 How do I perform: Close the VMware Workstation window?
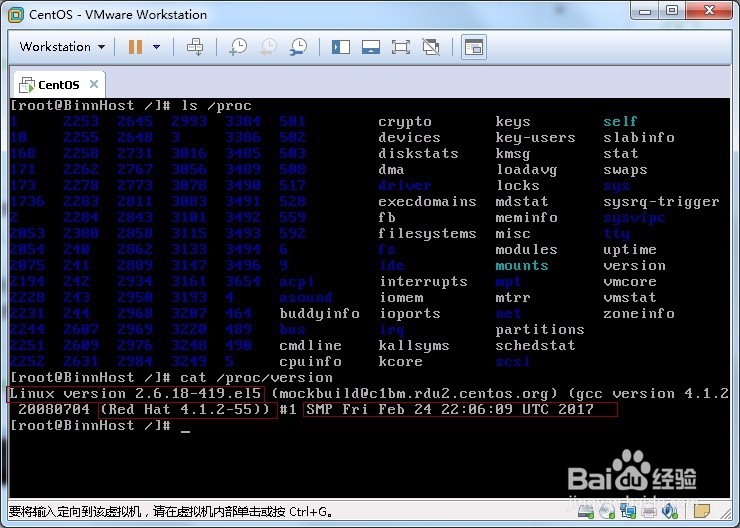(x=709, y=10)
